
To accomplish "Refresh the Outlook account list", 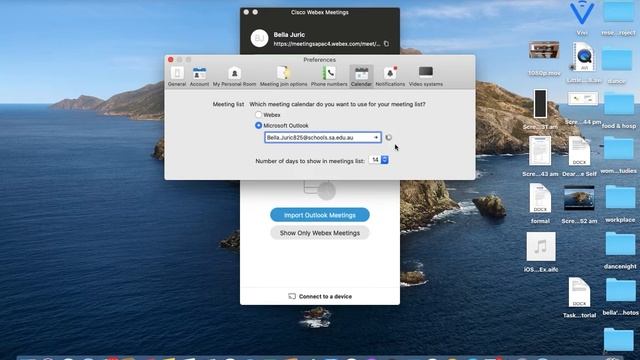I will coord(389,138).
